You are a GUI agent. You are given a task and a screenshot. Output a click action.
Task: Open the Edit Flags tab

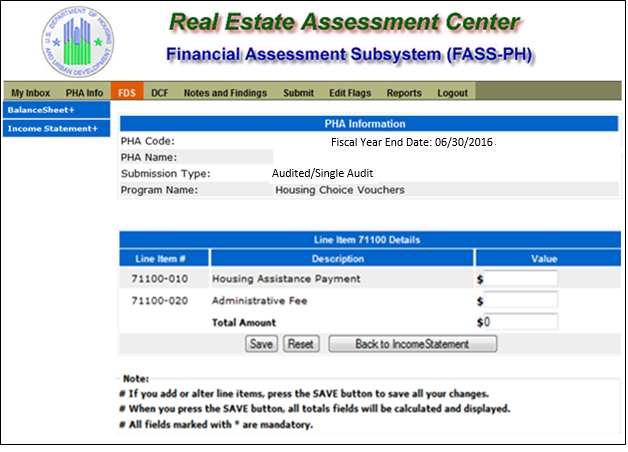pos(350,93)
